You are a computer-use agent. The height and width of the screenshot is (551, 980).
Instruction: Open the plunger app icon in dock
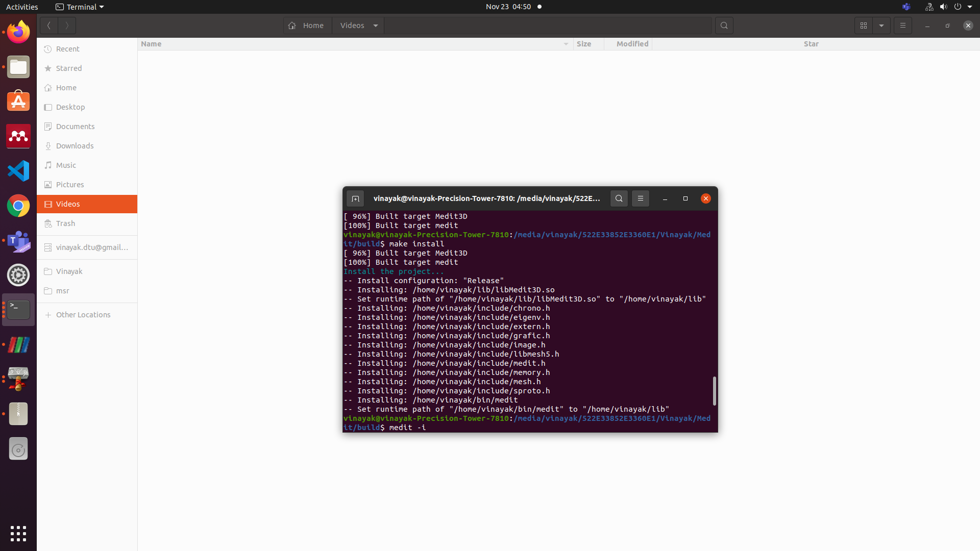(18, 379)
